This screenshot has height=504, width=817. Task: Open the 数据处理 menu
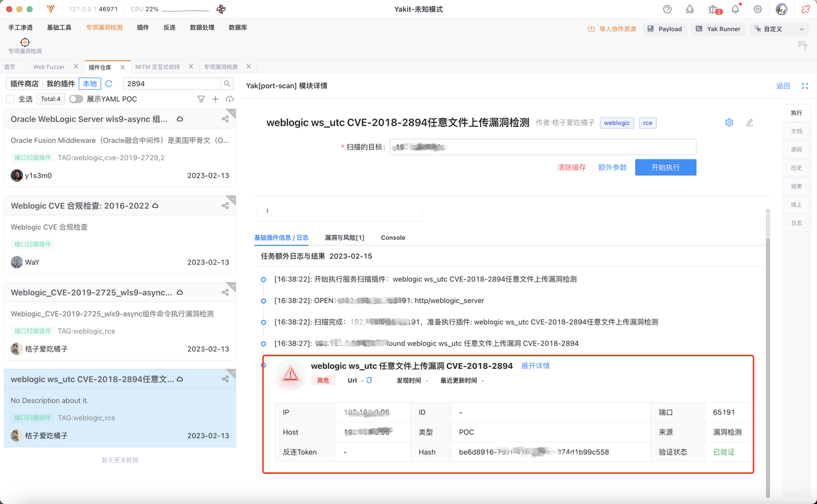(x=202, y=27)
